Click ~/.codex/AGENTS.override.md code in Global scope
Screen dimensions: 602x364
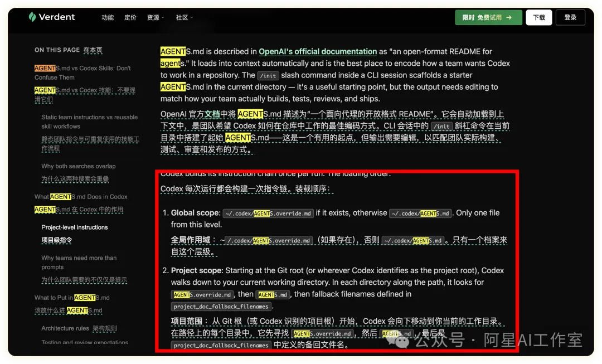pos(268,213)
